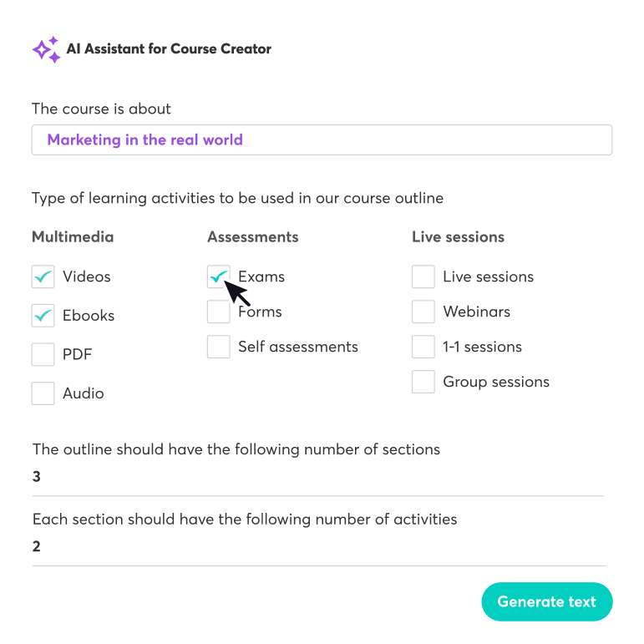Select the Group sessions checkbox
Image resolution: width=644 pixels, height=644 pixels.
coord(423,383)
